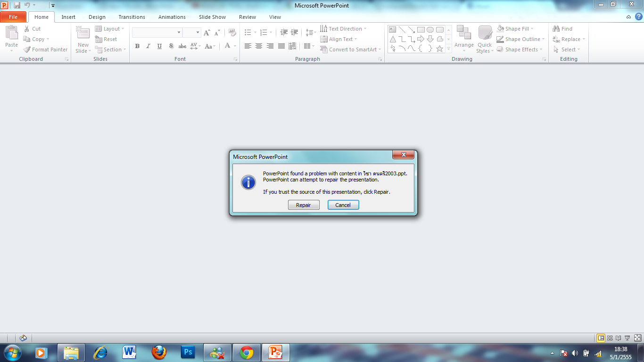Viewport: 644px width, 362px height.
Task: Open the Text Direction dropdown
Action: point(343,29)
